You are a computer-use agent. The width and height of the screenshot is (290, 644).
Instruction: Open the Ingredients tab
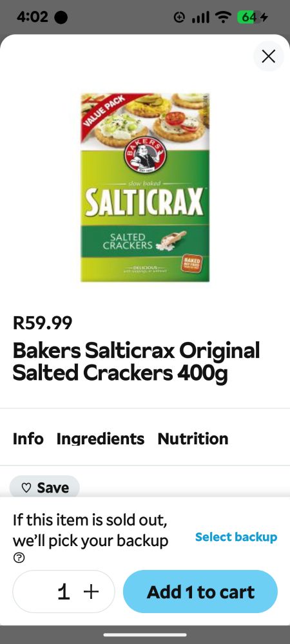click(x=101, y=438)
